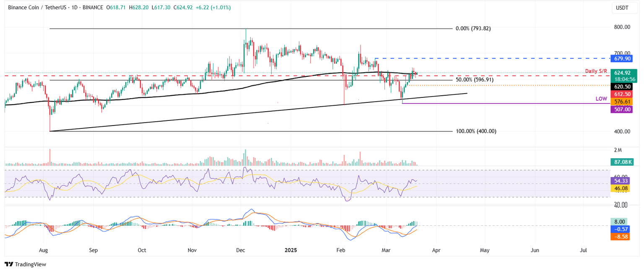Select the 576.61 orange price label
The image size is (644, 272).
click(x=622, y=102)
